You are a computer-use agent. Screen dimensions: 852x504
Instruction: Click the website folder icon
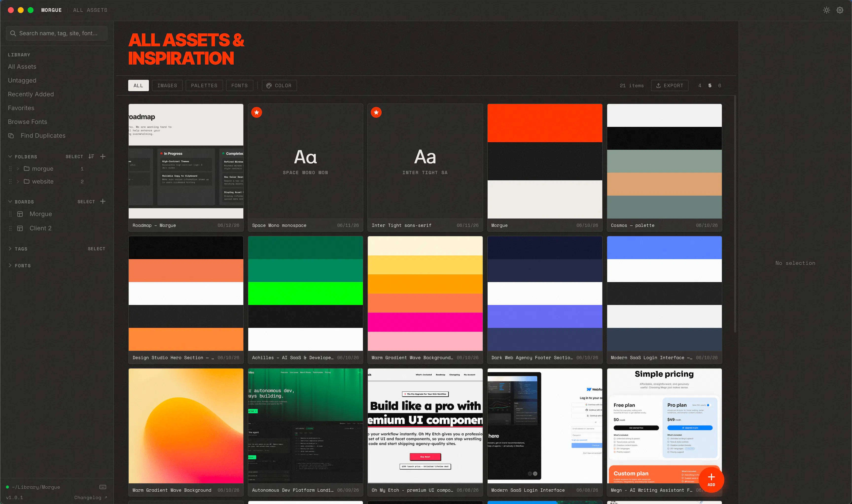point(27,181)
